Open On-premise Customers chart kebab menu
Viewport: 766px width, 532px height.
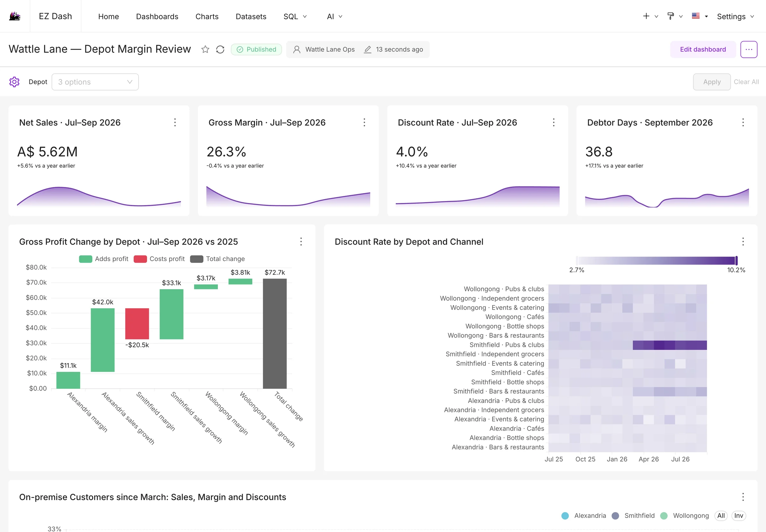click(743, 497)
